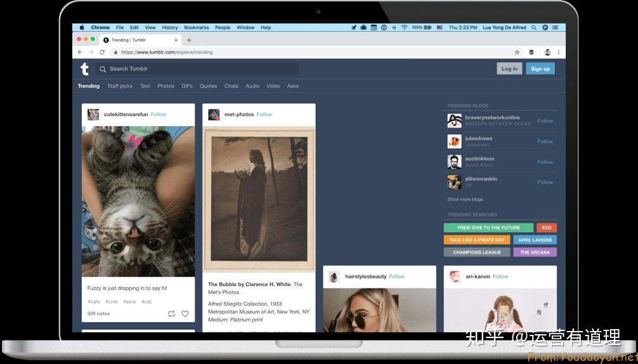638x364 pixels.
Task: Open Notification Center list icon
Action: coord(556,27)
